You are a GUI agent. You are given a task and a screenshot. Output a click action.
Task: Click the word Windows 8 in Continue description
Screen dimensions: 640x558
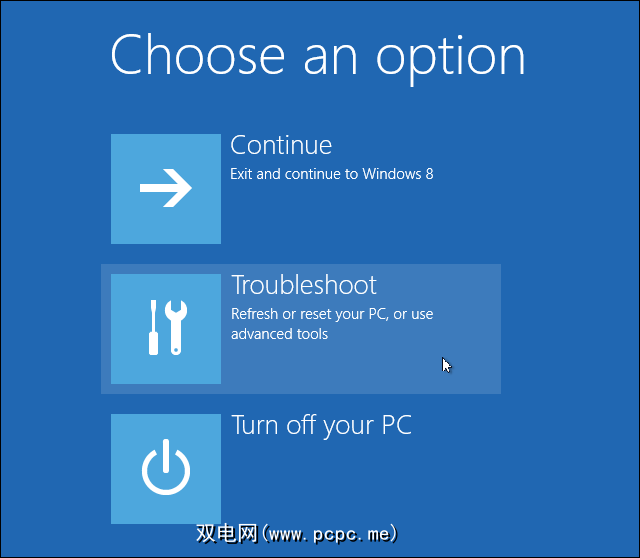click(x=398, y=174)
